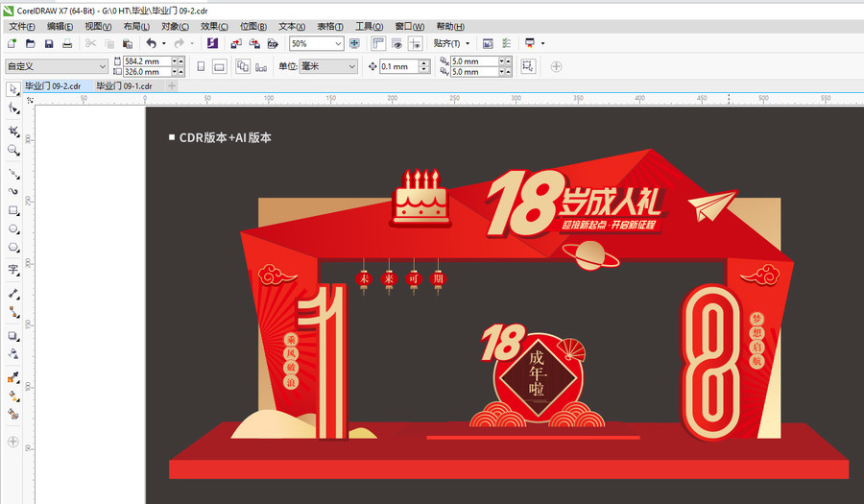Click the page height 326.0 mm field
The height and width of the screenshot is (504, 864).
147,72
